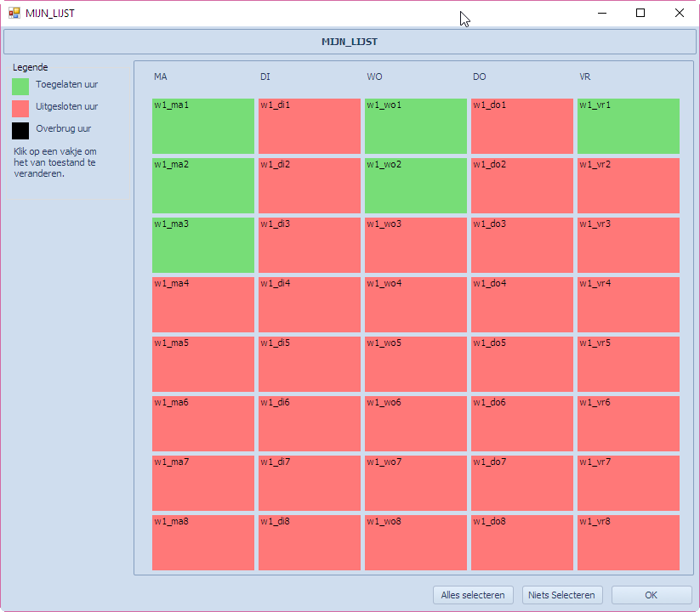The height and width of the screenshot is (612, 700).
Task: Maximize the MIJN_LIJST window
Action: pyautogui.click(x=640, y=13)
